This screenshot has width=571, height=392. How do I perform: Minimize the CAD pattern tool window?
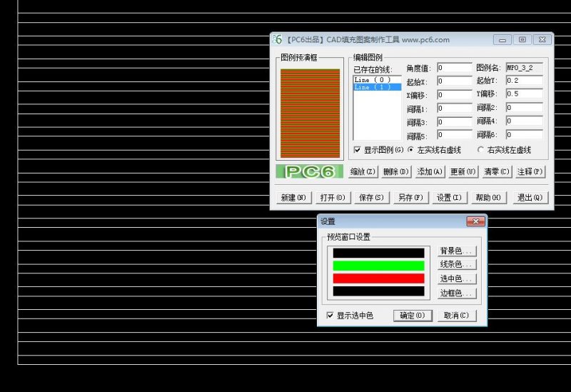pyautogui.click(x=502, y=40)
